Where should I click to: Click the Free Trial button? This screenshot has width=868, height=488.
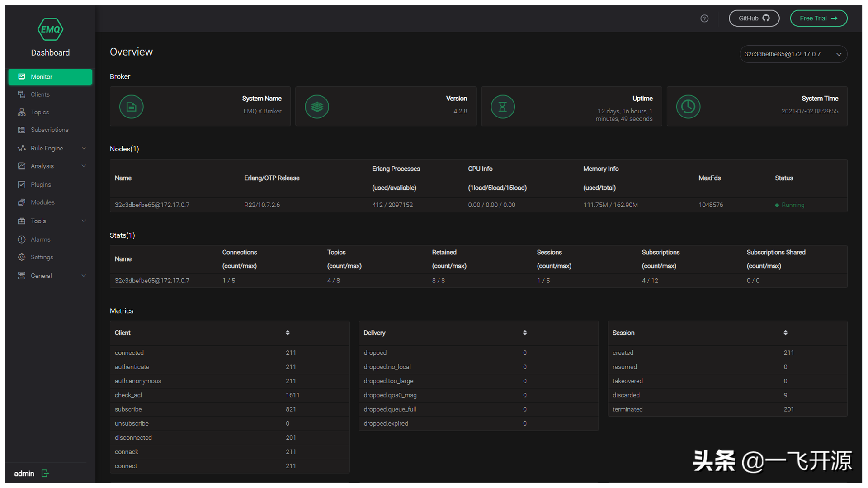click(819, 19)
